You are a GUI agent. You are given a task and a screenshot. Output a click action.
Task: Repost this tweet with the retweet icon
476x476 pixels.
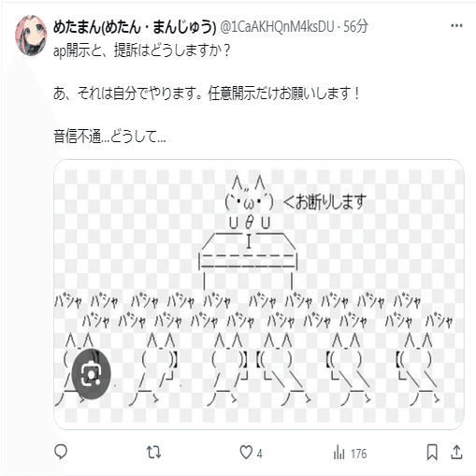[x=153, y=453]
